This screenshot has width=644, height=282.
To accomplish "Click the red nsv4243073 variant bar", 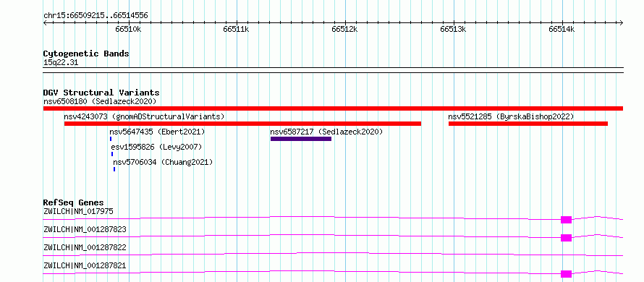I will (x=242, y=124).
